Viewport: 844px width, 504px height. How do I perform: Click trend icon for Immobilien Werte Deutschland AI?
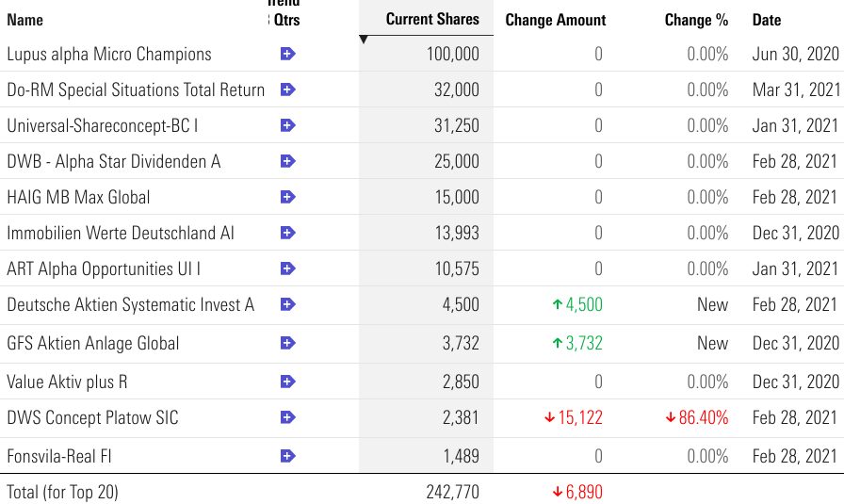[288, 233]
